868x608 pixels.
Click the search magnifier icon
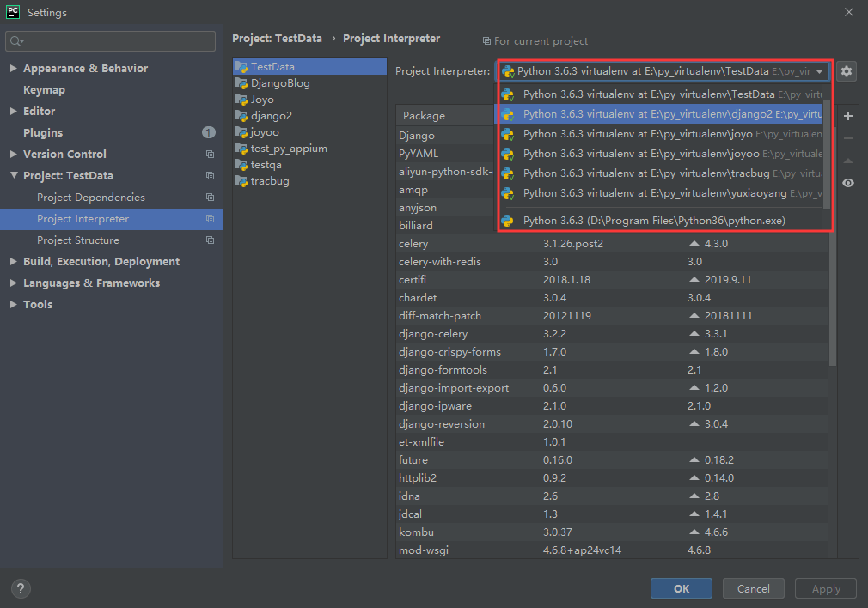(16, 41)
